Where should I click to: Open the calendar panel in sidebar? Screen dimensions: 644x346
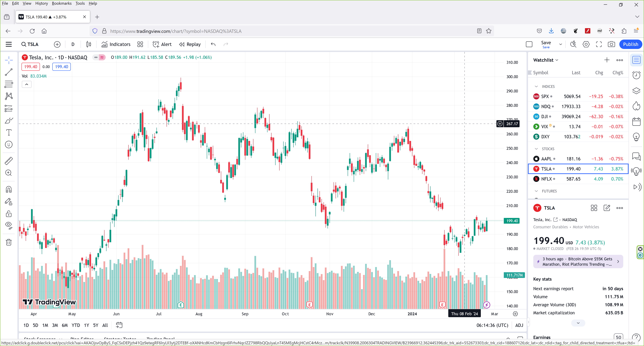(636, 122)
